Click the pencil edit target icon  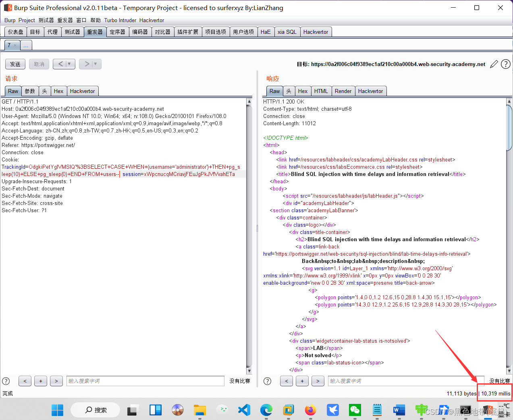(494, 64)
